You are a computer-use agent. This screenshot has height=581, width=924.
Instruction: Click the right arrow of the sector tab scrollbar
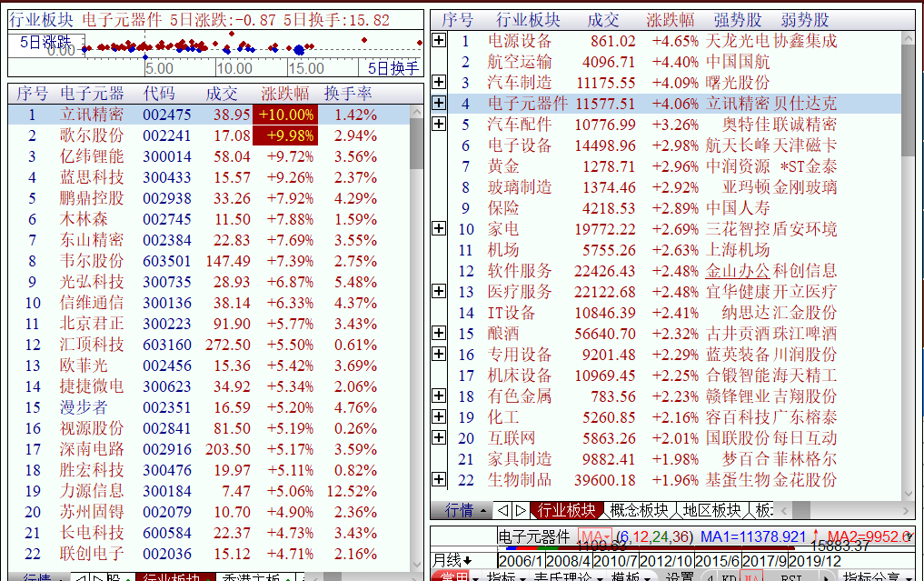pyautogui.click(x=907, y=510)
